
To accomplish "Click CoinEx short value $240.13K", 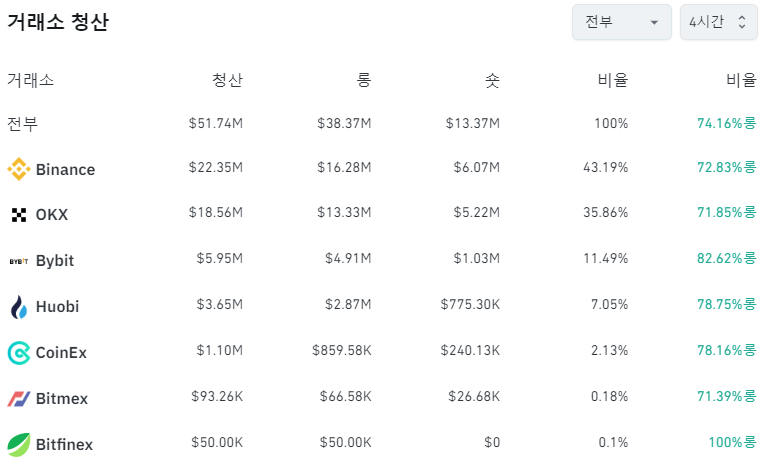I will point(470,351).
